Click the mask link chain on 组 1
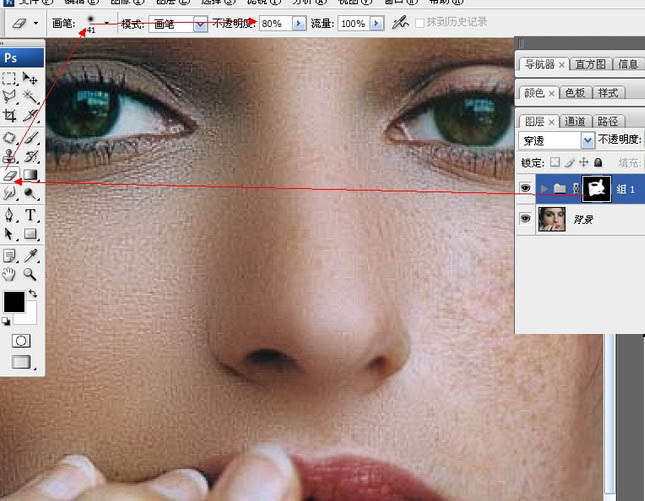The height and width of the screenshot is (501, 645). (576, 188)
